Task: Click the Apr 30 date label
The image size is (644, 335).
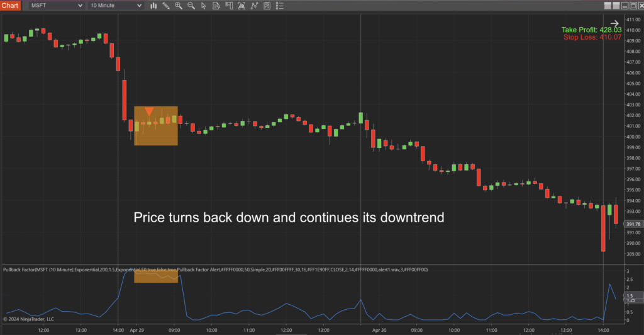Action: [379, 330]
